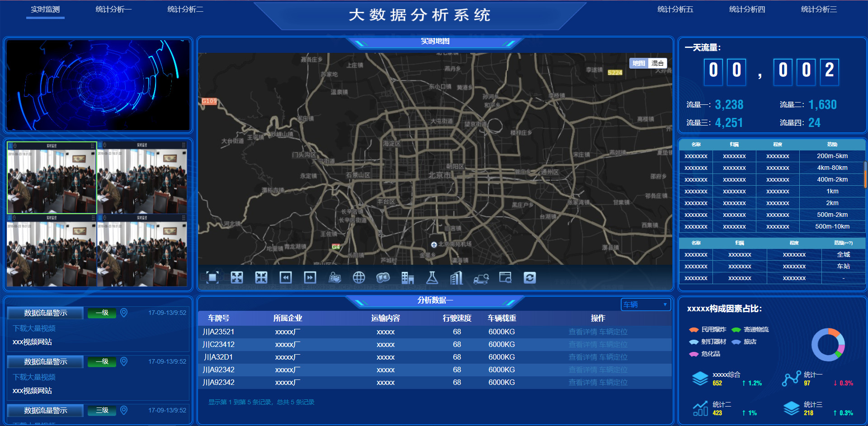Toggle 旅店 legend item
The height and width of the screenshot is (426, 868).
tap(744, 342)
